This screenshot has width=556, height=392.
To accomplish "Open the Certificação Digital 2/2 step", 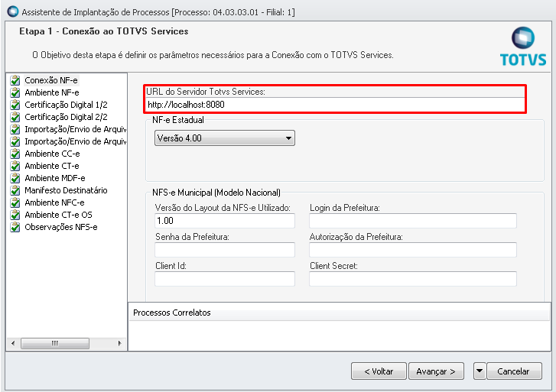I will [x=66, y=117].
